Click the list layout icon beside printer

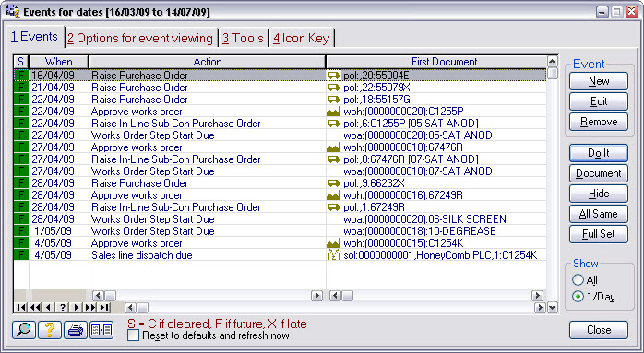tap(101, 330)
